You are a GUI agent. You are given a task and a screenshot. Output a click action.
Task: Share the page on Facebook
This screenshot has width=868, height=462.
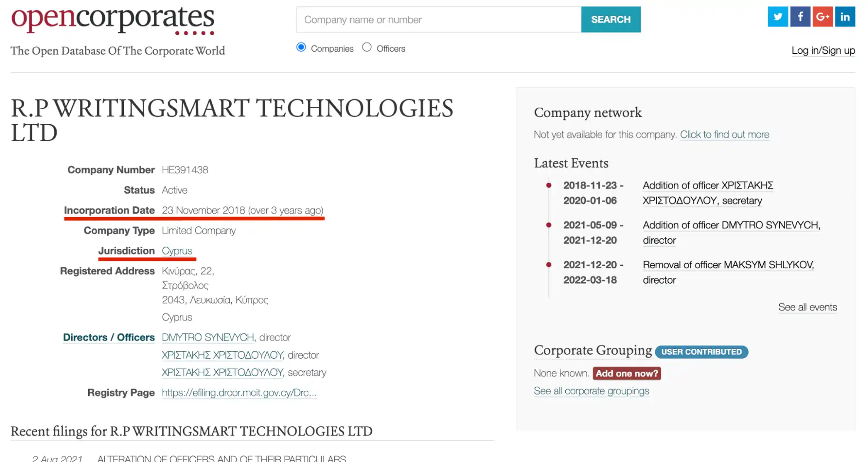800,16
